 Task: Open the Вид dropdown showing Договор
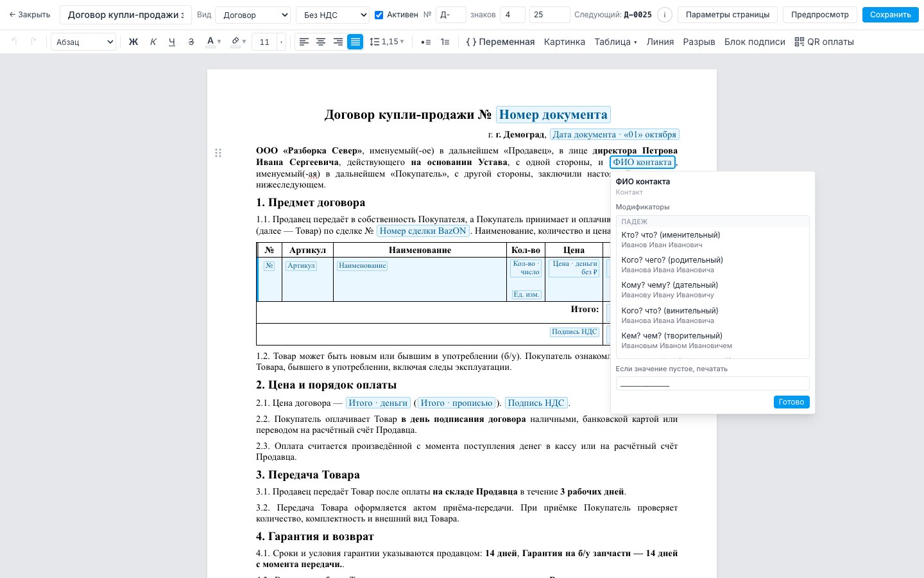[253, 15]
